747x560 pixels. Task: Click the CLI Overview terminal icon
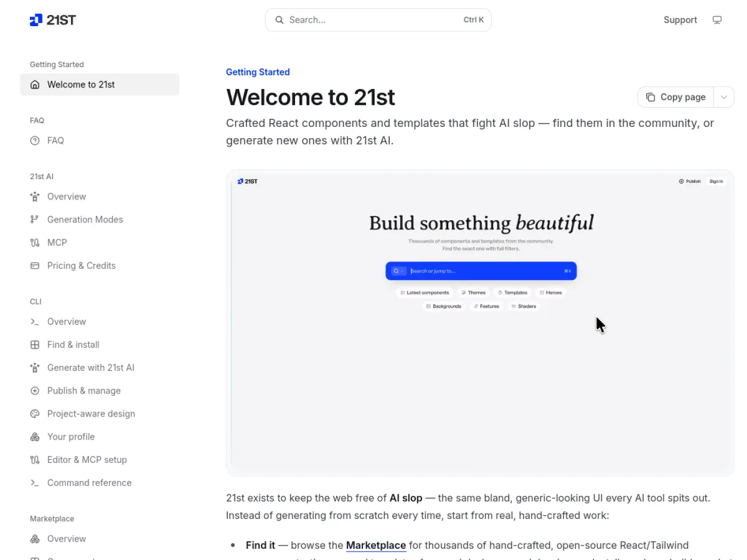[x=35, y=322]
